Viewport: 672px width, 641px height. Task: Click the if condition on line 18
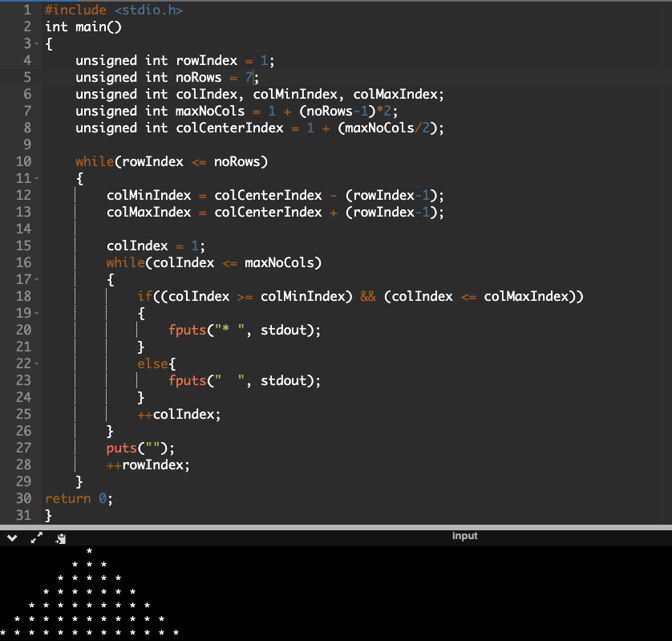[x=360, y=296]
